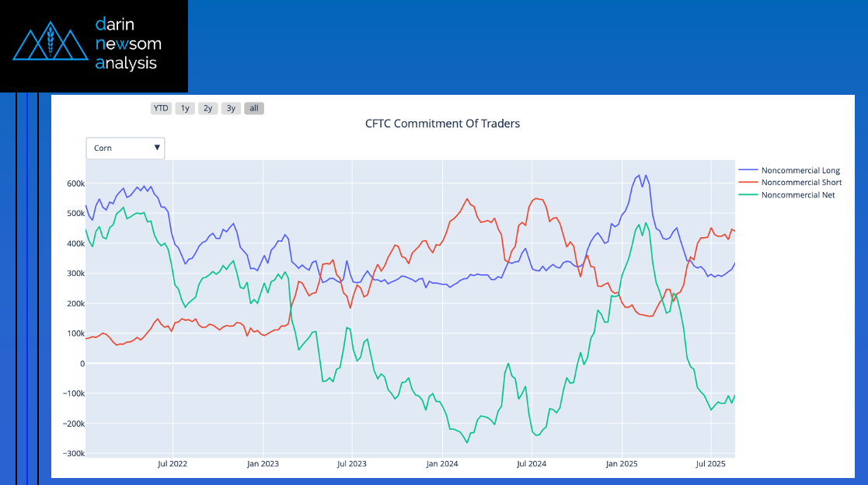Switch the time range to 2y

(x=208, y=109)
